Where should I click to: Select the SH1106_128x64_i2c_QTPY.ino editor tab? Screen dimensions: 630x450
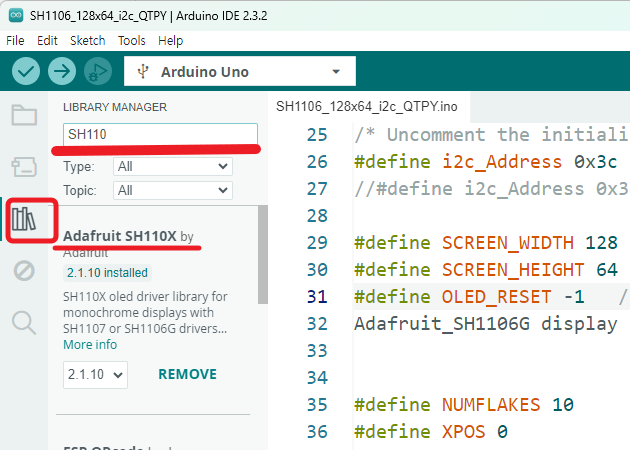(x=367, y=106)
